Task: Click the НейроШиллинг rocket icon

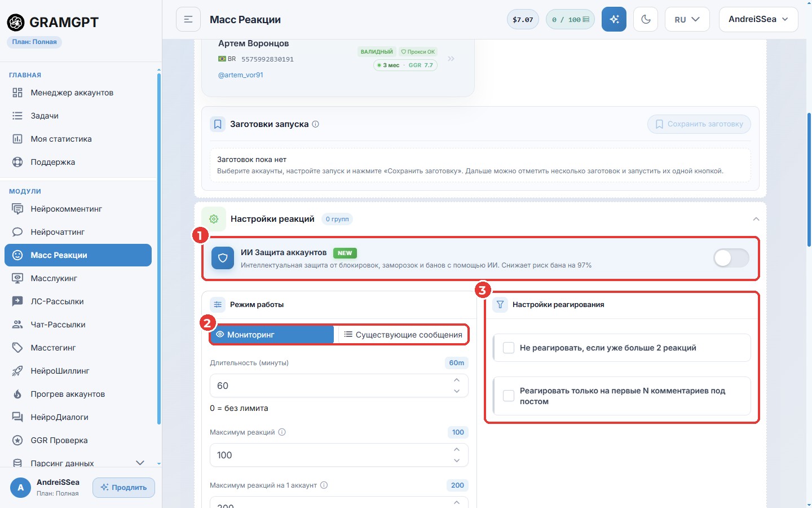Action: point(17,371)
